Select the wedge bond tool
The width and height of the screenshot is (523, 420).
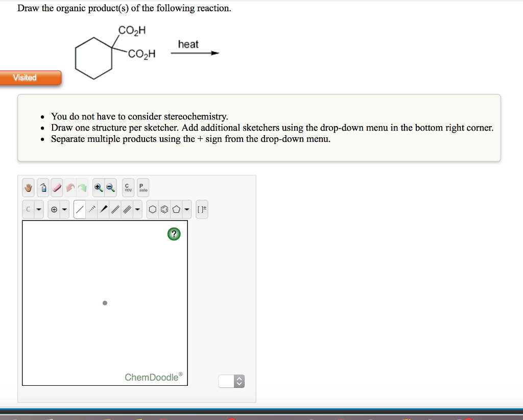104,209
